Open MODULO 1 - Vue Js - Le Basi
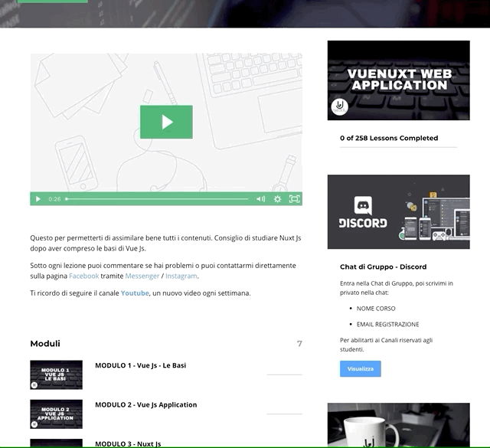Screen dimensions: 490x448 coord(141,365)
